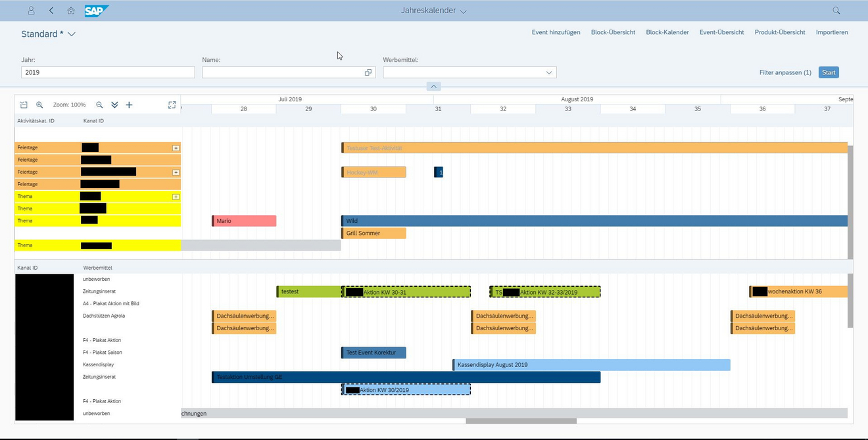Viewport: 868px width, 440px height.
Task: Open the user profile icon
Action: pos(31,11)
